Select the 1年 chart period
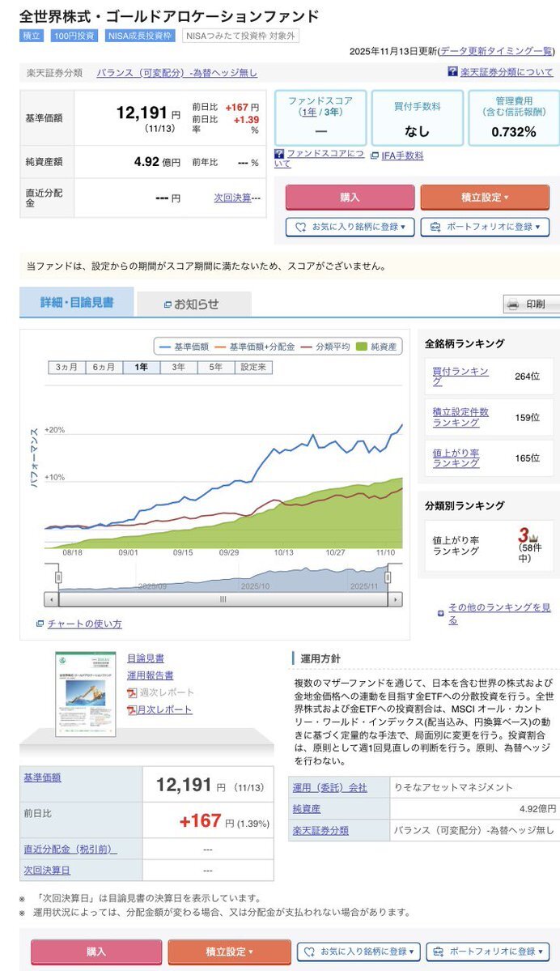The width and height of the screenshot is (560, 971). tap(141, 367)
